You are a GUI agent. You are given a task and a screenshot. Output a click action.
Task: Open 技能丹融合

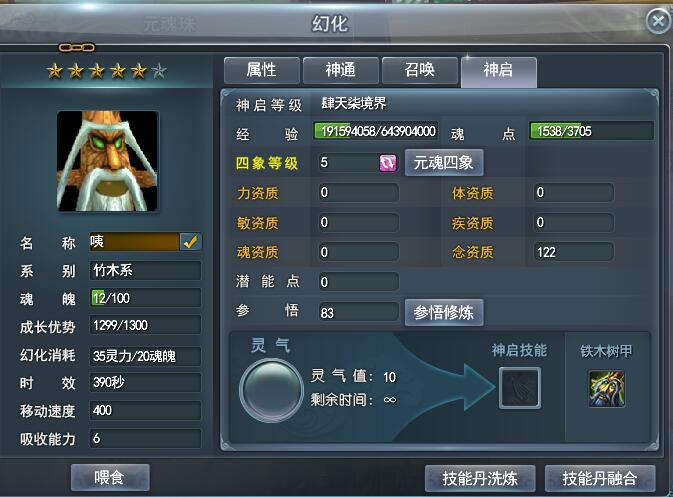(x=600, y=478)
